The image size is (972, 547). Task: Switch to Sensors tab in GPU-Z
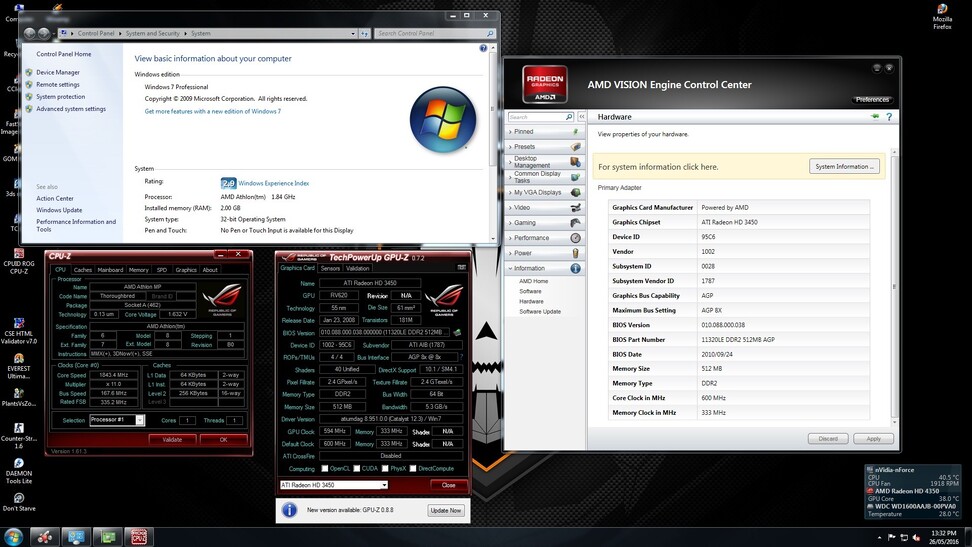coord(330,269)
